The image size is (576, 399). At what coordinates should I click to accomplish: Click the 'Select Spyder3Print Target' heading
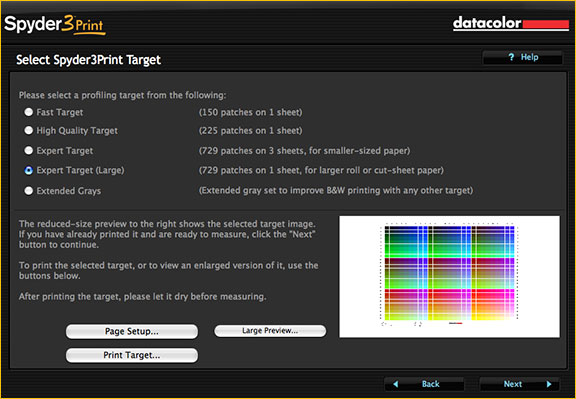coord(89,60)
